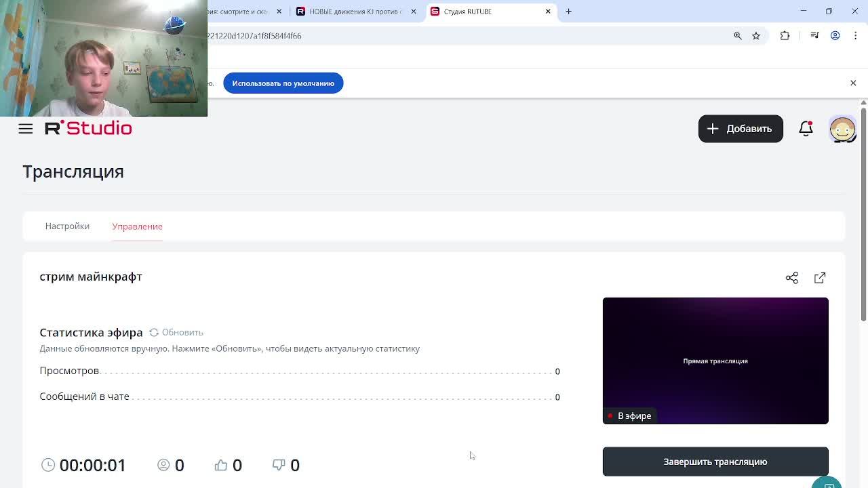This screenshot has width=868, height=488.
Task: Click the thumbs-up likes icon
Action: pyautogui.click(x=221, y=465)
